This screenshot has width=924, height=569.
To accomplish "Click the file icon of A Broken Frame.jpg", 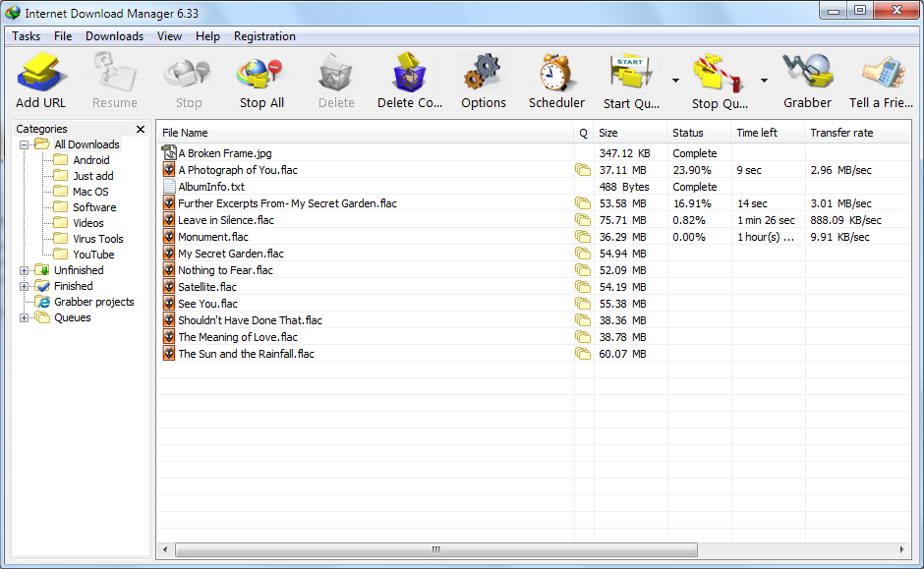I will coord(169,153).
